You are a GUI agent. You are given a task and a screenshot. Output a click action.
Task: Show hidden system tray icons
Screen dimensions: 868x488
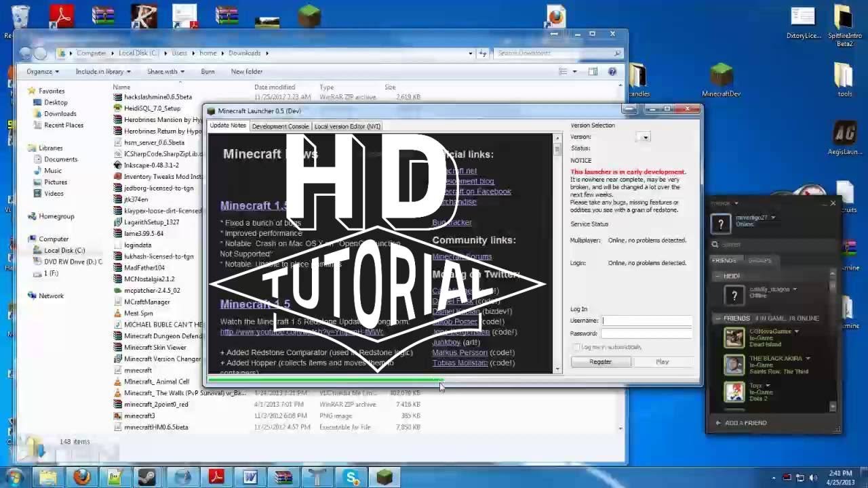pyautogui.click(x=772, y=477)
